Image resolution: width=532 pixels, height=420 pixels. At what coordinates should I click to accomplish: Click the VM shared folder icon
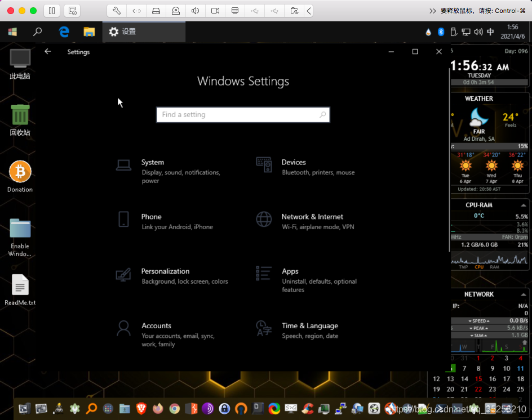pos(295,11)
